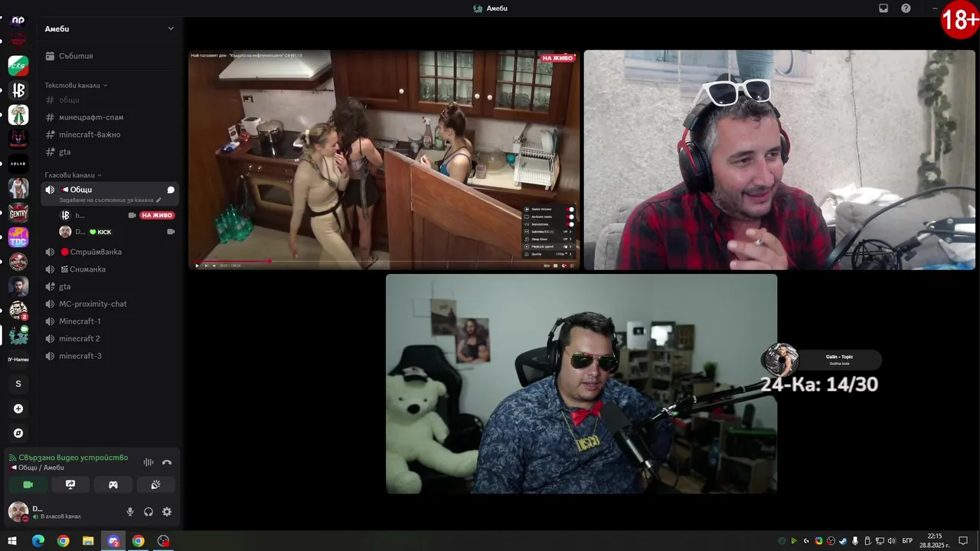Open the GENTRY server icon

point(18,213)
